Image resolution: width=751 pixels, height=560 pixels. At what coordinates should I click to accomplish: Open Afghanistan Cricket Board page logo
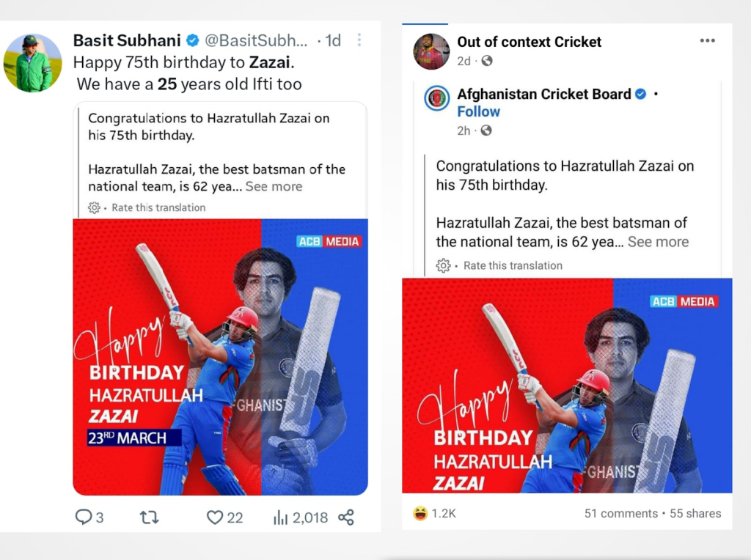[437, 98]
